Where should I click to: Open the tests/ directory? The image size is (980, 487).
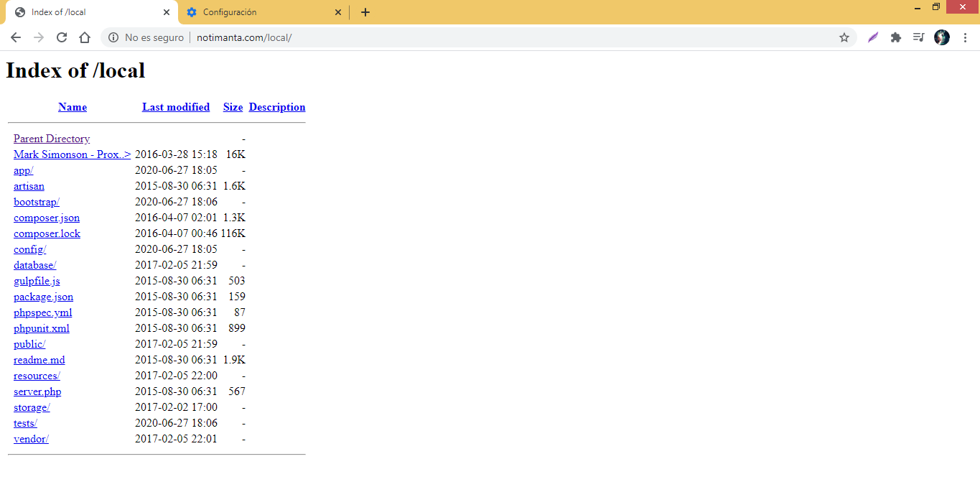tap(25, 423)
